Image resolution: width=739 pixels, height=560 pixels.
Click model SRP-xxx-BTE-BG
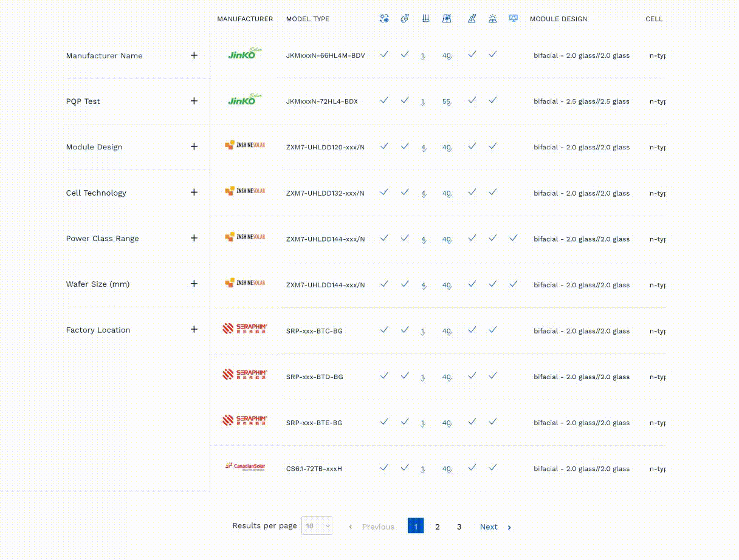314,423
